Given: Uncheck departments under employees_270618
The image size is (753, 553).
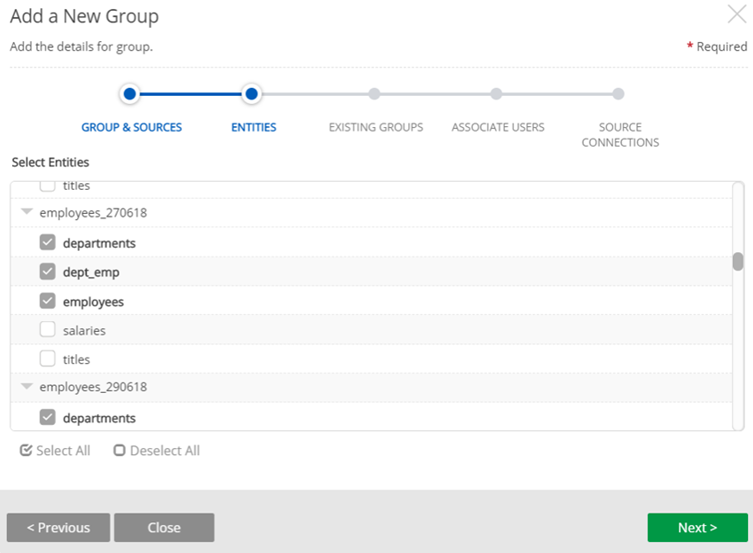Looking at the screenshot, I should pyautogui.click(x=47, y=242).
